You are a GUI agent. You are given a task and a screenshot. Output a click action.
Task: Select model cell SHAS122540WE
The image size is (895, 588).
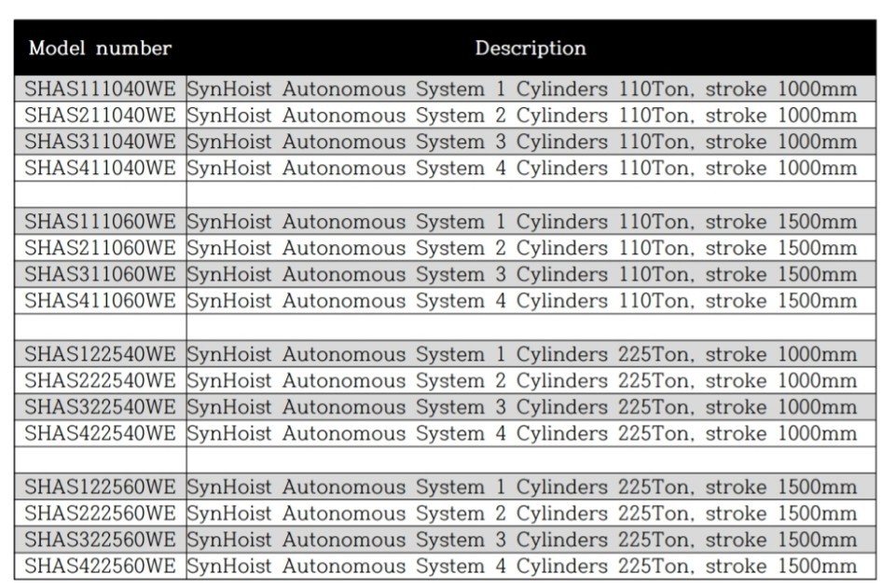(x=100, y=354)
